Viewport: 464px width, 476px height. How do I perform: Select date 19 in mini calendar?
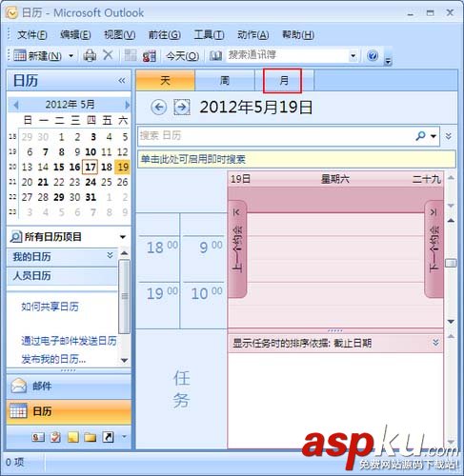[x=123, y=167]
